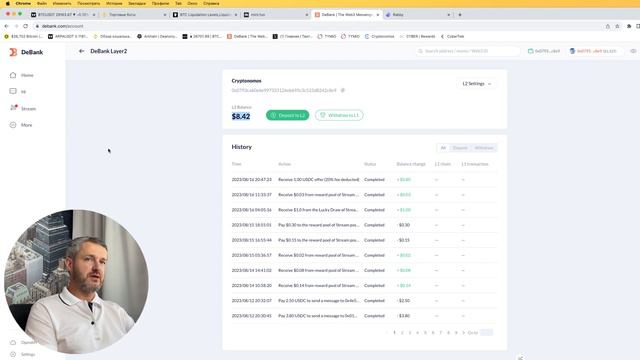
Task: Click the Balance change column header
Action: tap(411, 164)
